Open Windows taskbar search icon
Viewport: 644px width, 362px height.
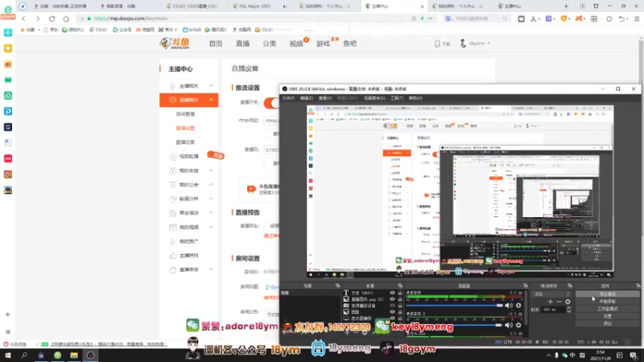pos(24,356)
